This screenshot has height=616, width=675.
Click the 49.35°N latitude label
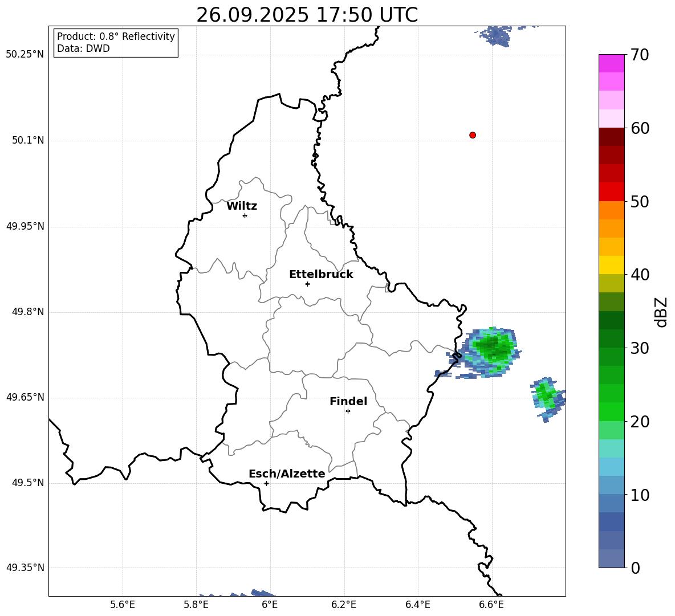[x=25, y=568]
